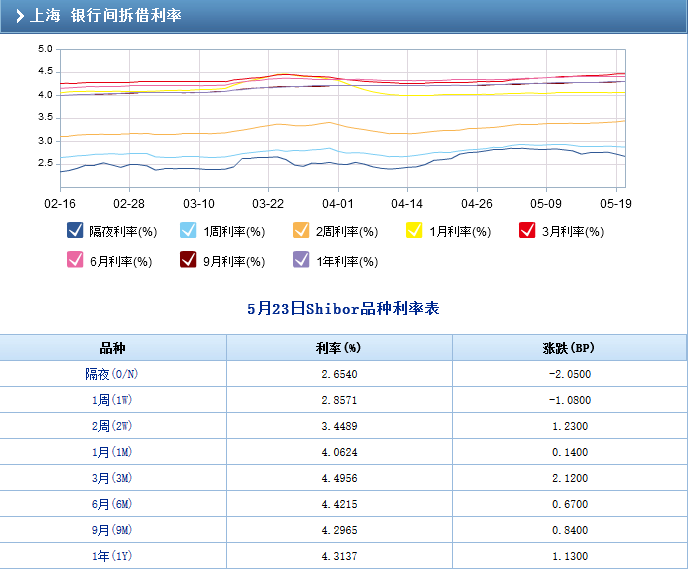Open the 1周(1W) rate link
The width and height of the screenshot is (688, 569).
(x=111, y=400)
